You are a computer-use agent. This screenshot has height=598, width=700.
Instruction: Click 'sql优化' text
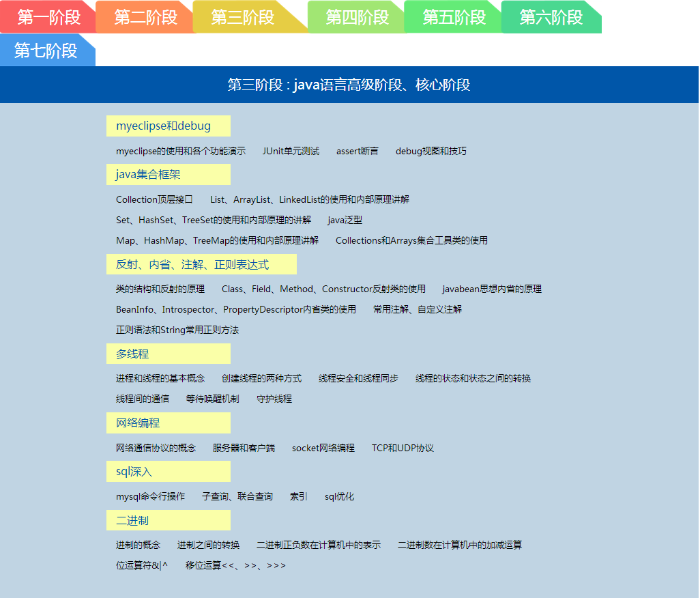339,496
